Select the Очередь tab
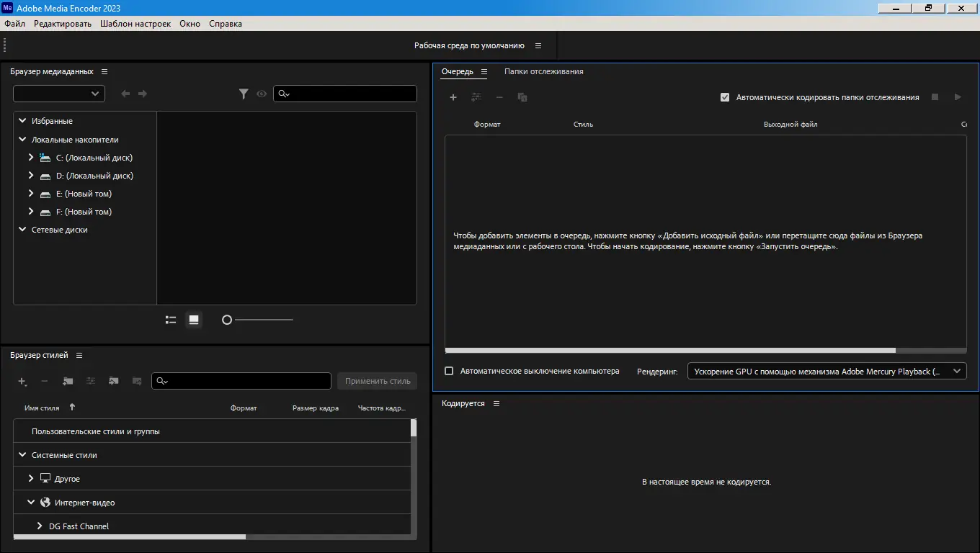980x553 pixels. 458,71
